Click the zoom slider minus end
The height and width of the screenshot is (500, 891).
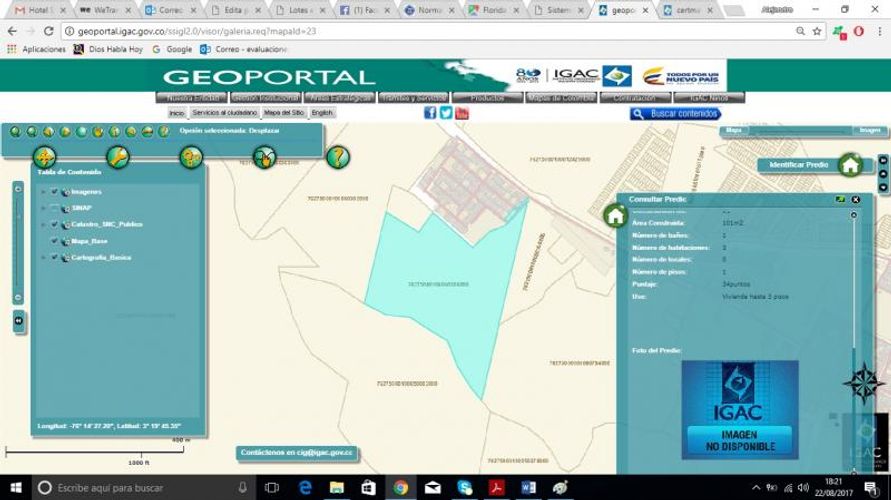[x=18, y=297]
